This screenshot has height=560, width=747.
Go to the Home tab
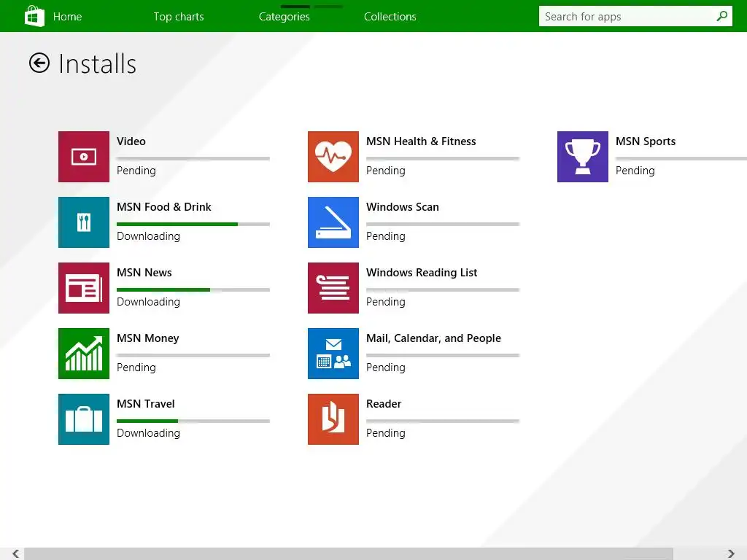(67, 17)
